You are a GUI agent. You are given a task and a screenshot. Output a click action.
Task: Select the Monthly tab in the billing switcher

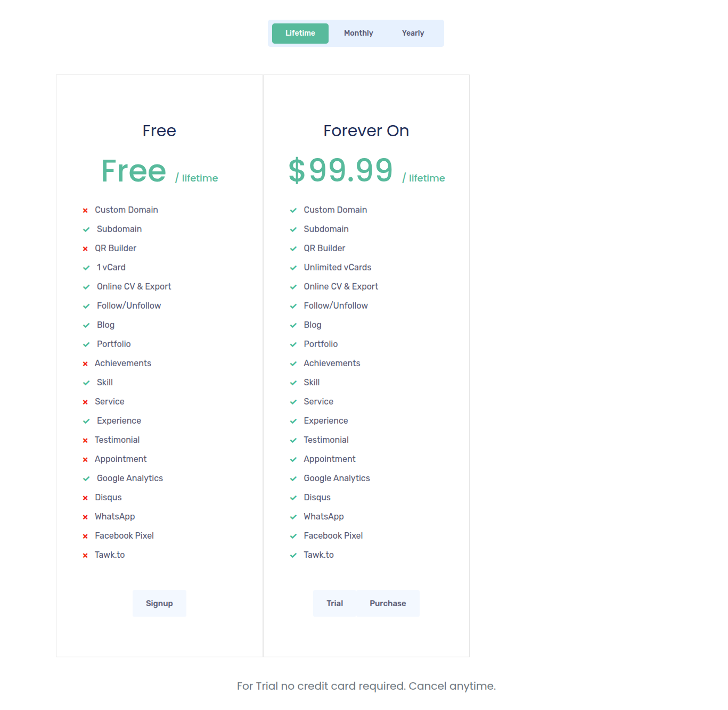(x=358, y=33)
